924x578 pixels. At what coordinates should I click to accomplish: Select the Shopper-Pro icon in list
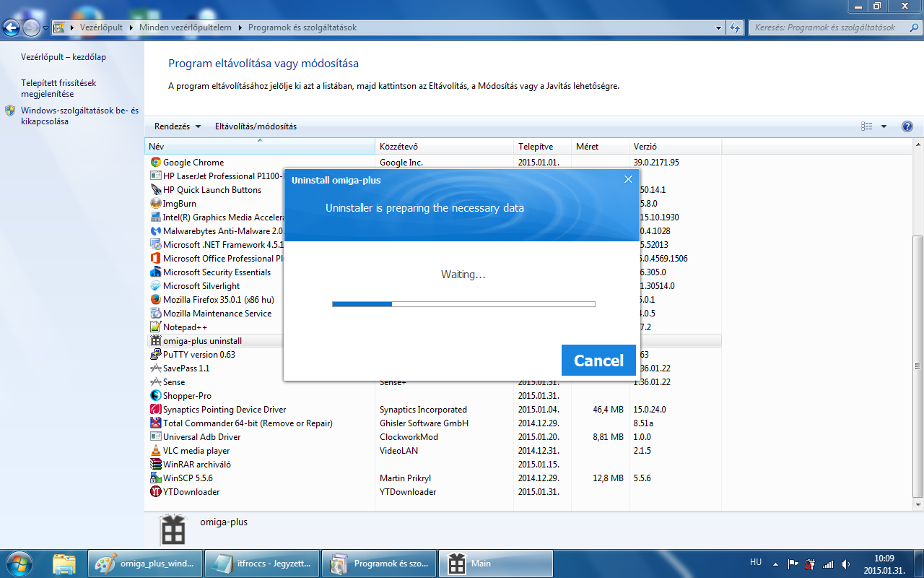click(x=155, y=396)
